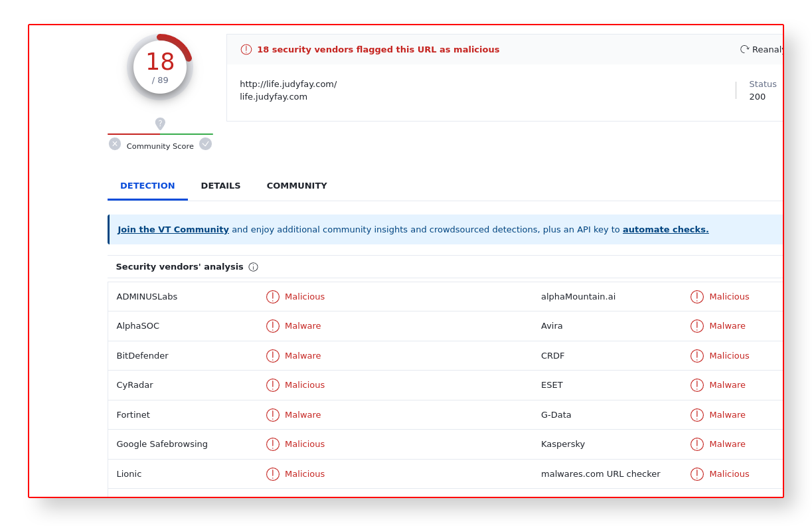Click the 18 / 89 detection score gauge
The image size is (812, 526).
[160, 67]
